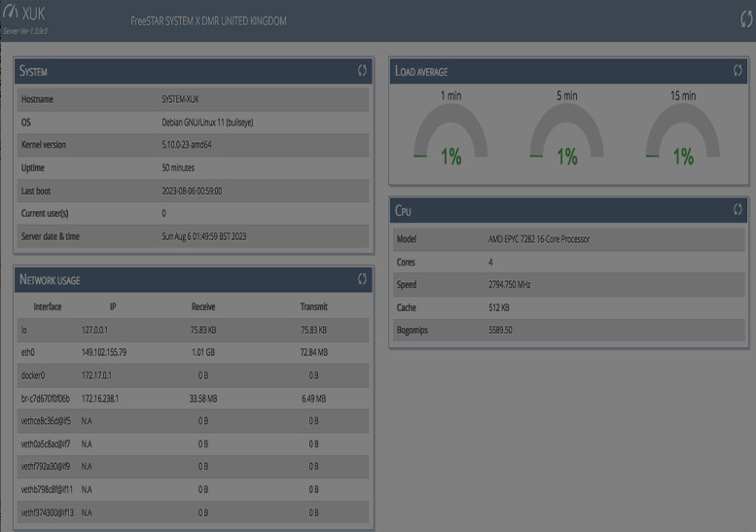Click the Load Average panel header title
756x532 pixels.
tap(421, 72)
